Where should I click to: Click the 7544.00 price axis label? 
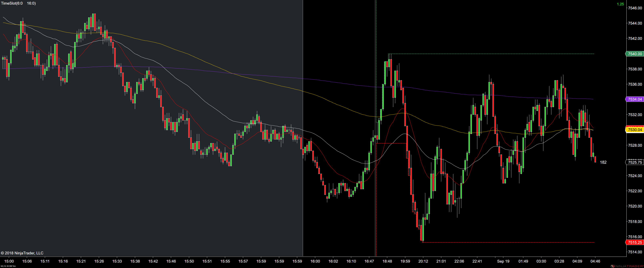pyautogui.click(x=635, y=23)
